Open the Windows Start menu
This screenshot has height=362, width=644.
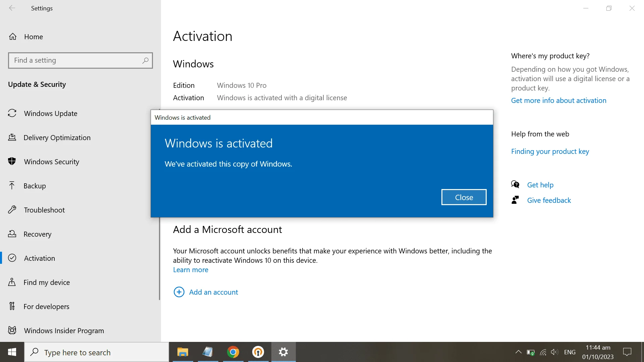click(12, 352)
